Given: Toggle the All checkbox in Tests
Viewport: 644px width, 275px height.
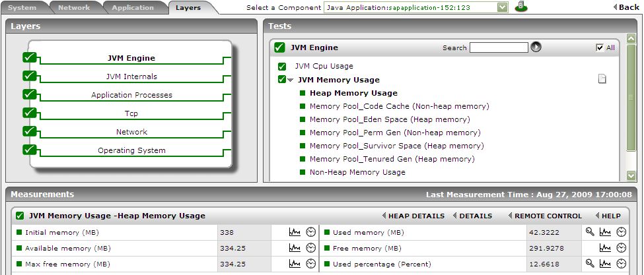Looking at the screenshot, I should coord(600,47).
